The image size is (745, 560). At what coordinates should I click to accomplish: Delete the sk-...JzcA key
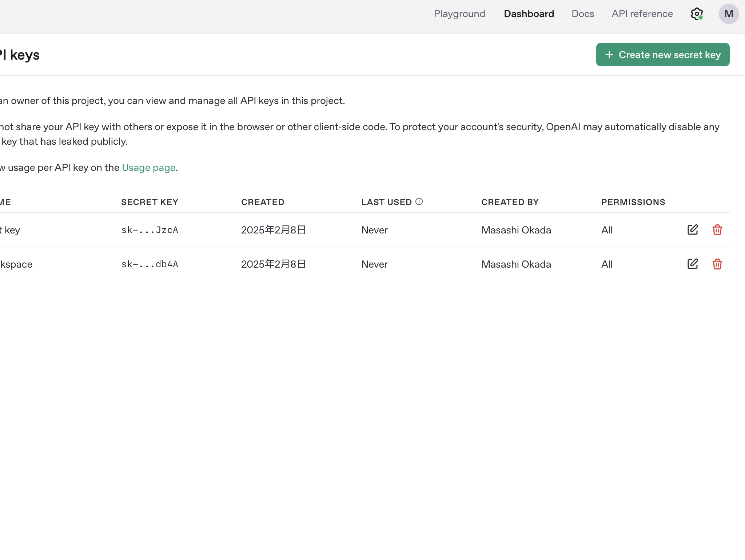(x=717, y=230)
